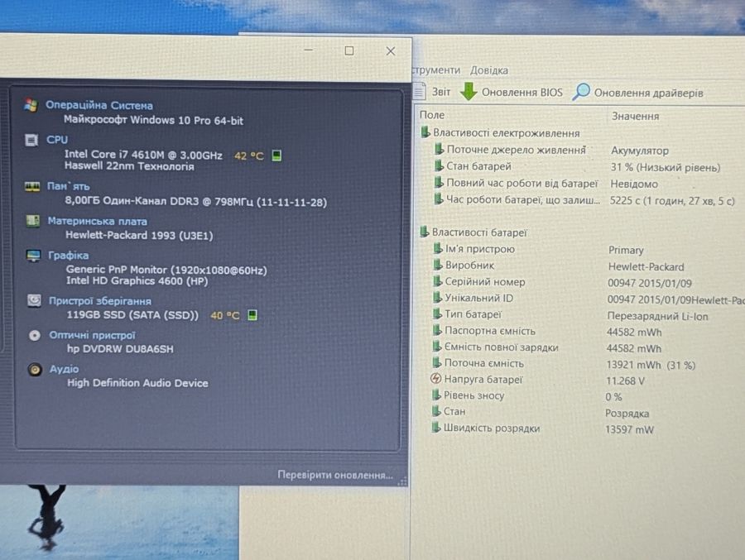Viewport: 745px width, 560px height.
Task: Click the Поле column header
Action: pyautogui.click(x=432, y=115)
